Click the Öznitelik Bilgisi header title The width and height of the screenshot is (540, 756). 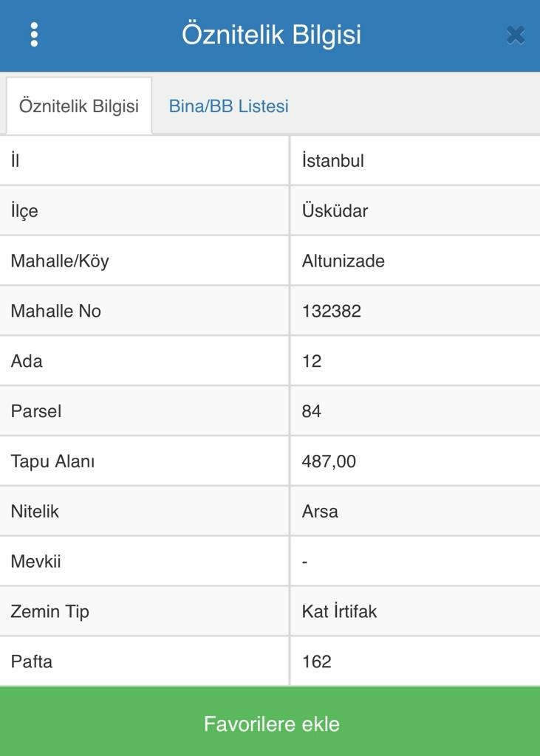click(271, 35)
